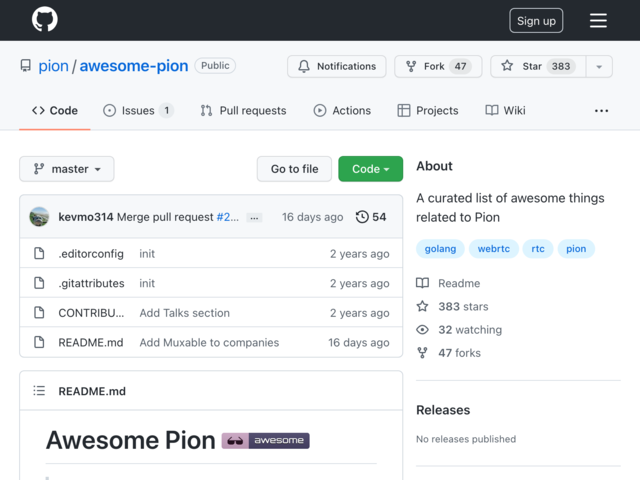The height and width of the screenshot is (480, 640).
Task: Click the Issues count badge 1
Action: 167,111
